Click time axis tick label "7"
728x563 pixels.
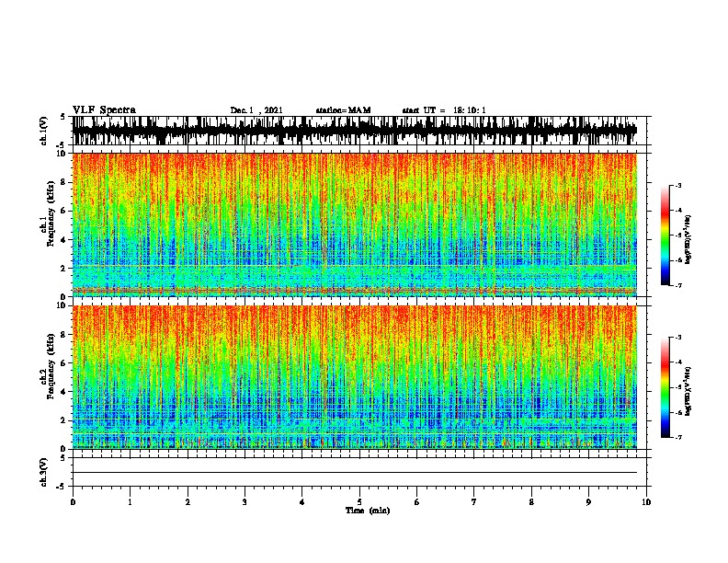coord(474,502)
